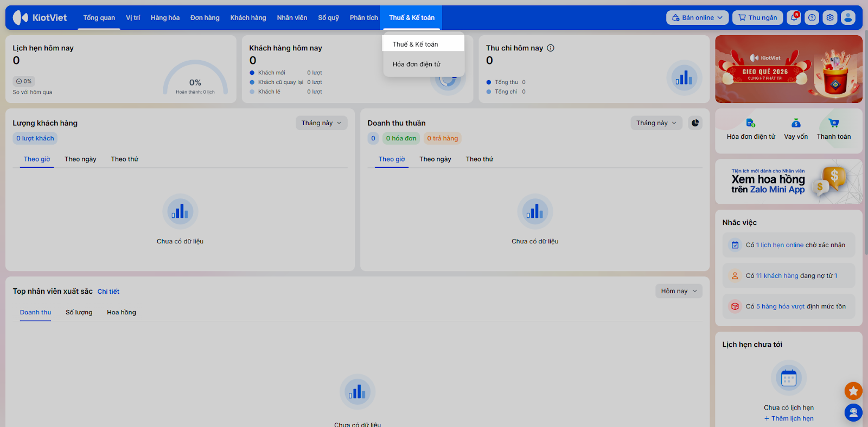The height and width of the screenshot is (427, 868).
Task: Click the calendar icon in Lịch hẹn chưa tới
Action: tap(789, 378)
